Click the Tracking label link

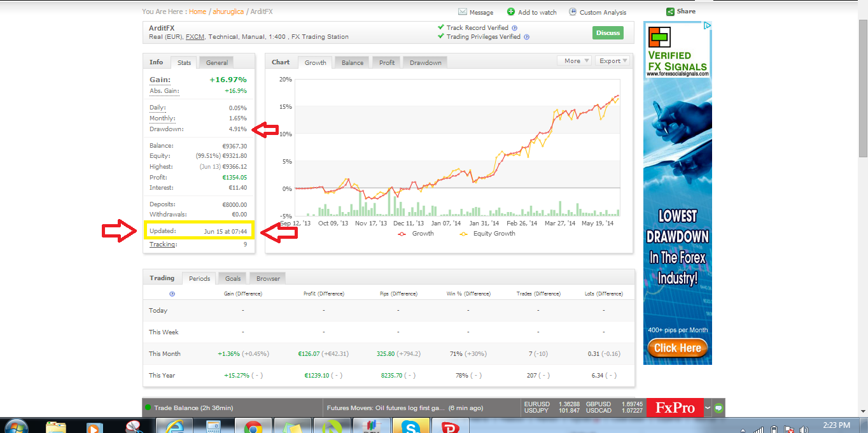pos(163,244)
